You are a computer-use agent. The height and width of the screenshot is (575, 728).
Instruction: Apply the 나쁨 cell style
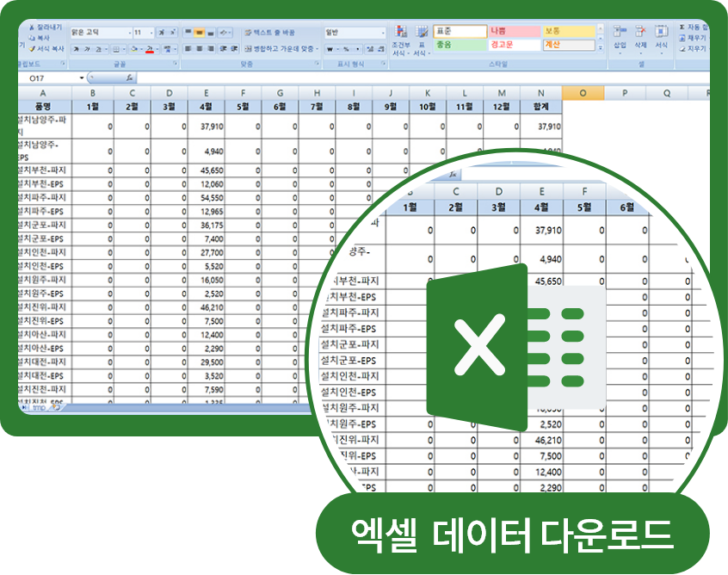tap(515, 31)
